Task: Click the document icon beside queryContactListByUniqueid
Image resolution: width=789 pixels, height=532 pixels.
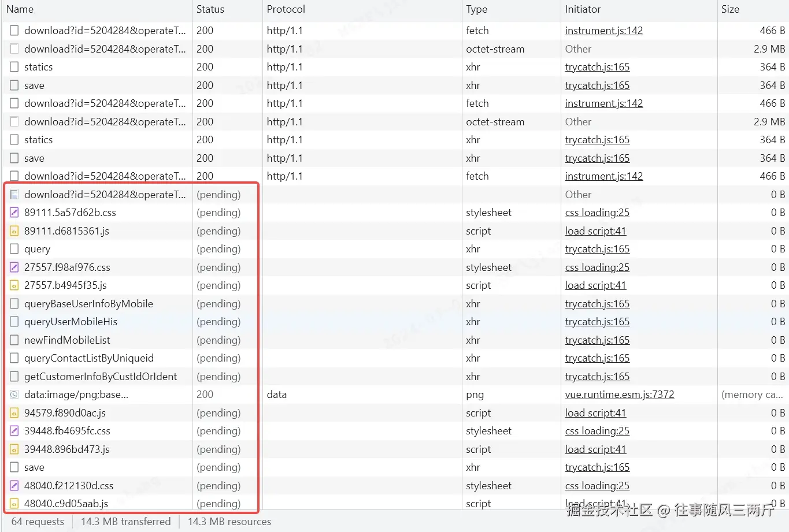Action: coord(14,358)
